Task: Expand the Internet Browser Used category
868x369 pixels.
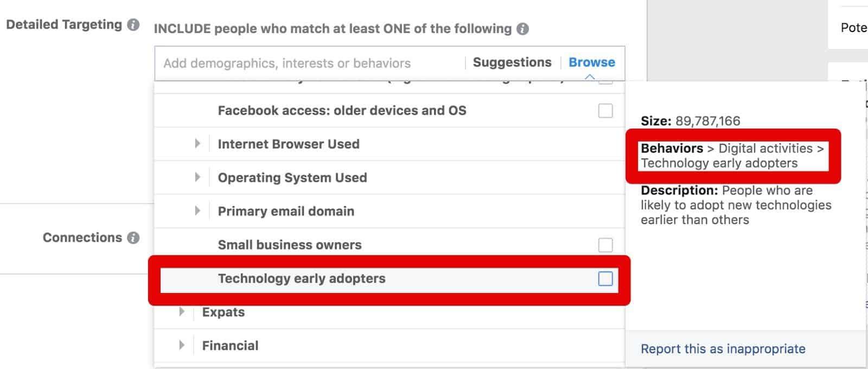Action: pos(197,143)
